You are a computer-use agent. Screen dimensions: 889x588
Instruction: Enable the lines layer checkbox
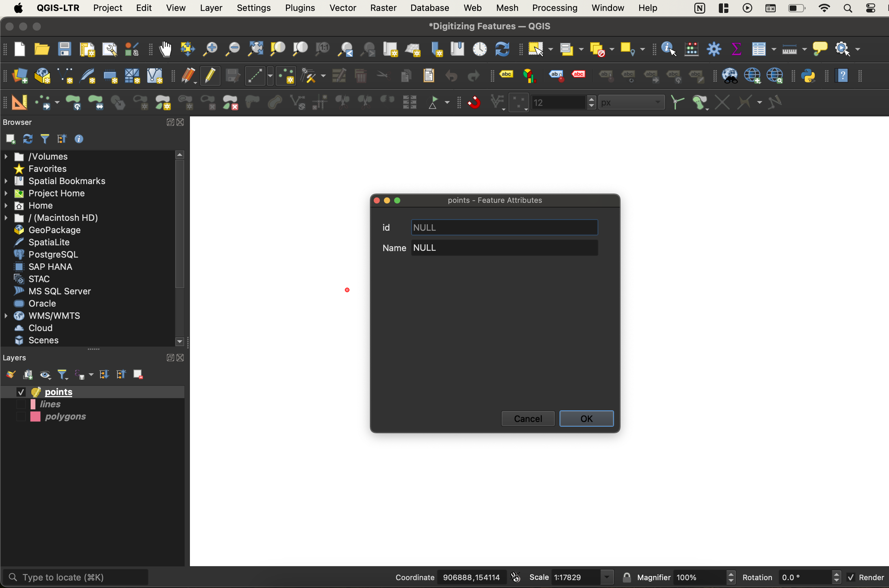[x=21, y=404]
